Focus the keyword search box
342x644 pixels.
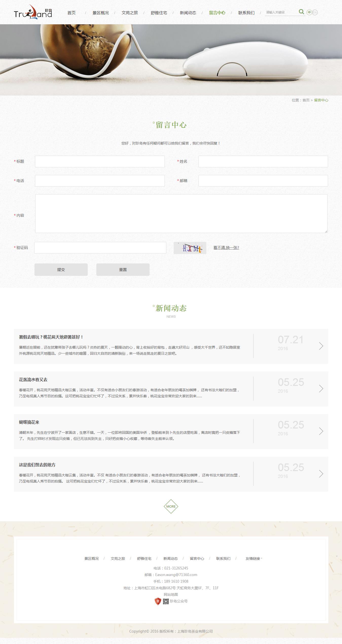(x=281, y=12)
